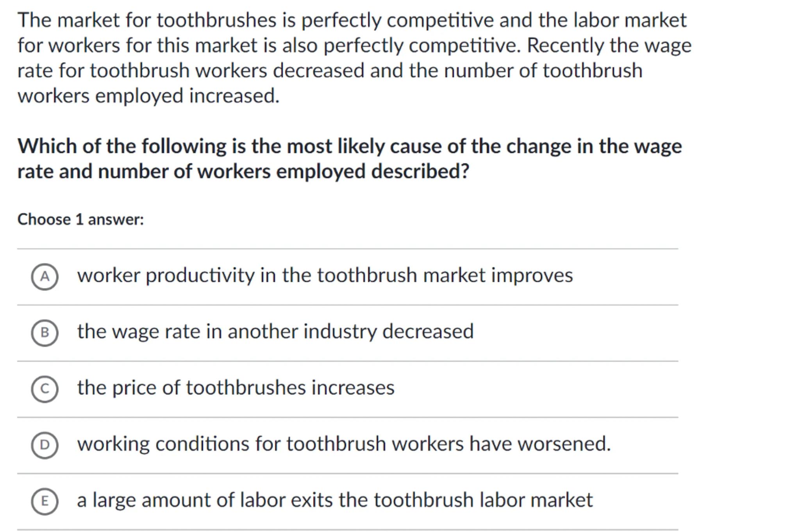This screenshot has height=532, width=800.
Task: Select radio button A for worker productivity
Action: [45, 277]
